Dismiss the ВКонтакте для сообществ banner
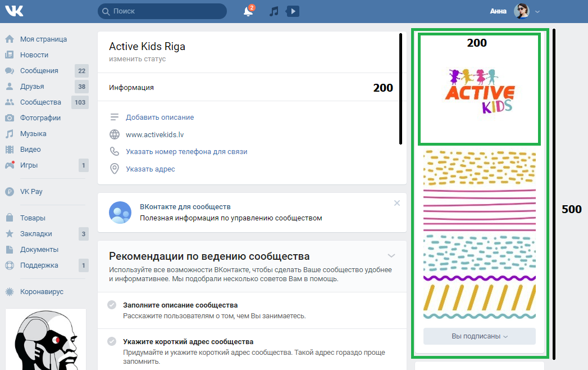 [396, 203]
